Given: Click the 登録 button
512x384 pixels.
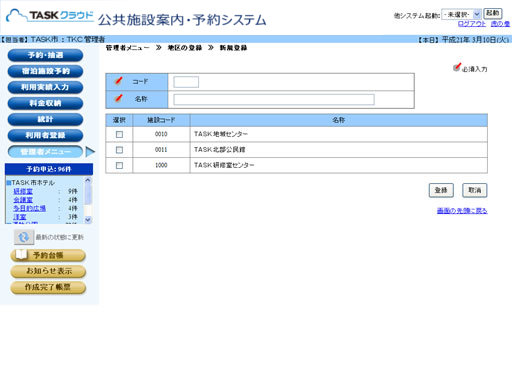Looking at the screenshot, I should 441,190.
